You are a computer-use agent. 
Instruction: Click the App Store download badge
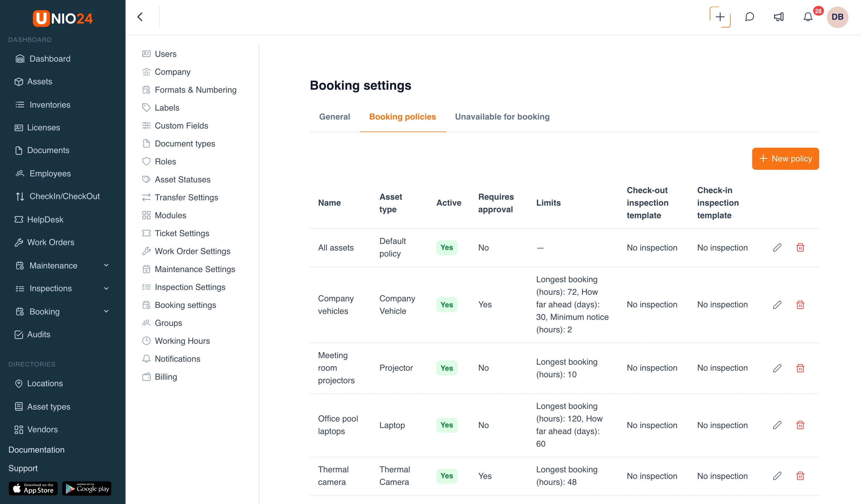pyautogui.click(x=33, y=489)
